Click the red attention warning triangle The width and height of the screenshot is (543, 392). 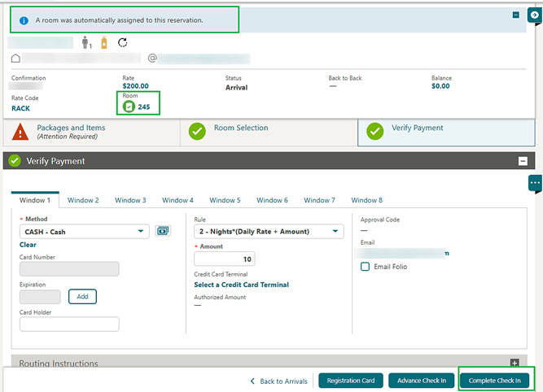20,132
